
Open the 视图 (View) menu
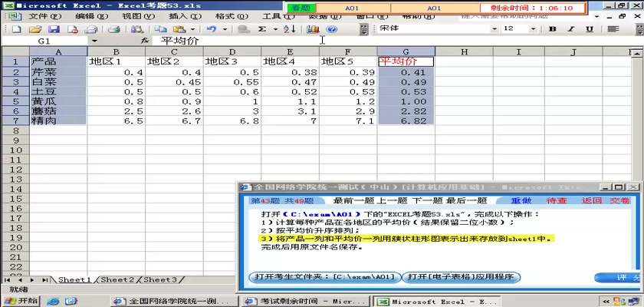[x=139, y=16]
